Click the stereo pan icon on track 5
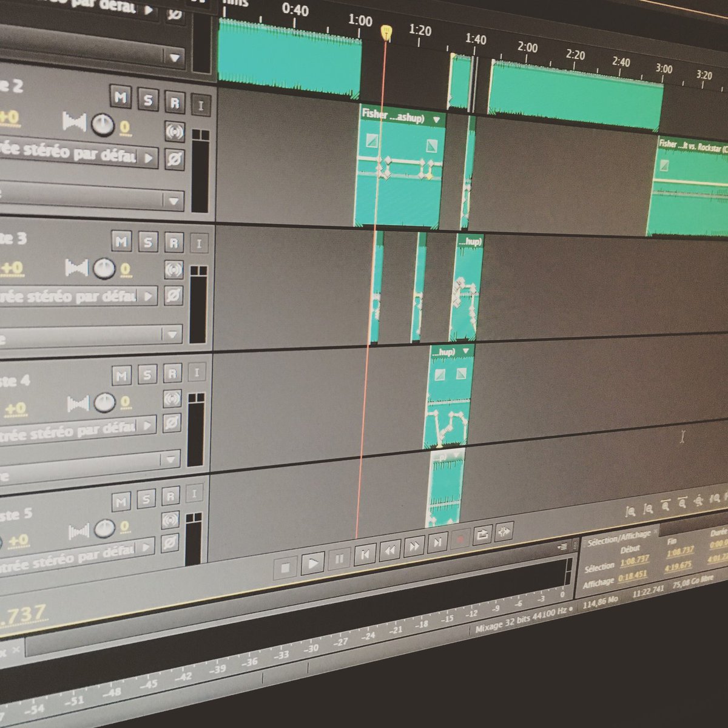 79,532
